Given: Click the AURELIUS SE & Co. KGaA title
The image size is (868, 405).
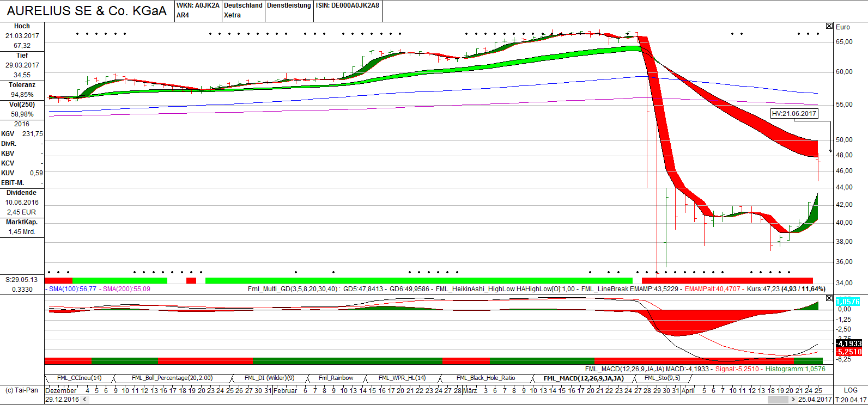Looking at the screenshot, I should pyautogui.click(x=87, y=11).
